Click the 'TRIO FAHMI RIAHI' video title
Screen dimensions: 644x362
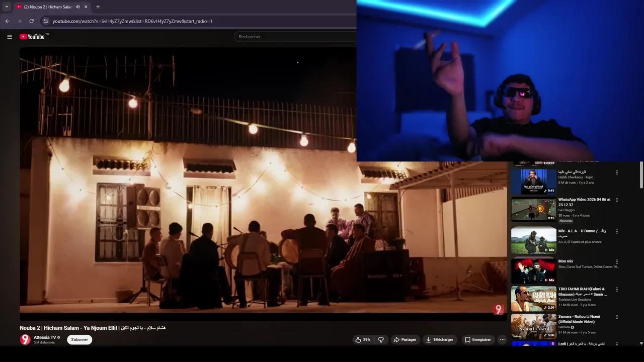(583, 292)
